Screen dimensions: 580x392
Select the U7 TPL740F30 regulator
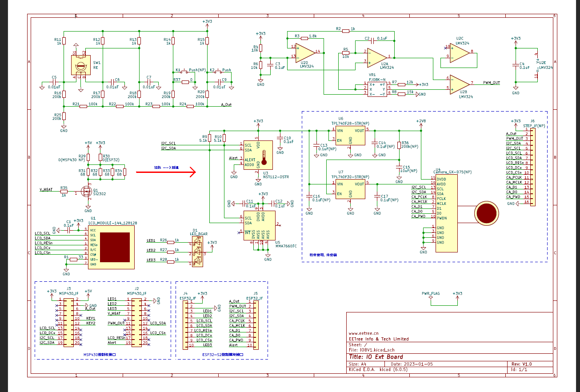coord(350,189)
